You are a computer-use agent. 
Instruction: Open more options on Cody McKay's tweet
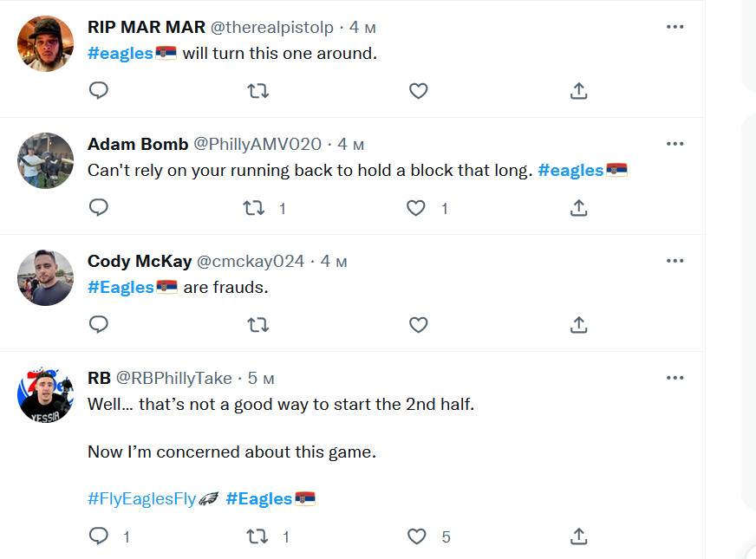675,261
